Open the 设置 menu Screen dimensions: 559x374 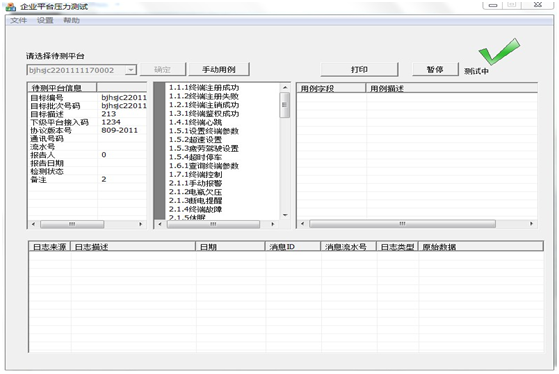tap(45, 20)
